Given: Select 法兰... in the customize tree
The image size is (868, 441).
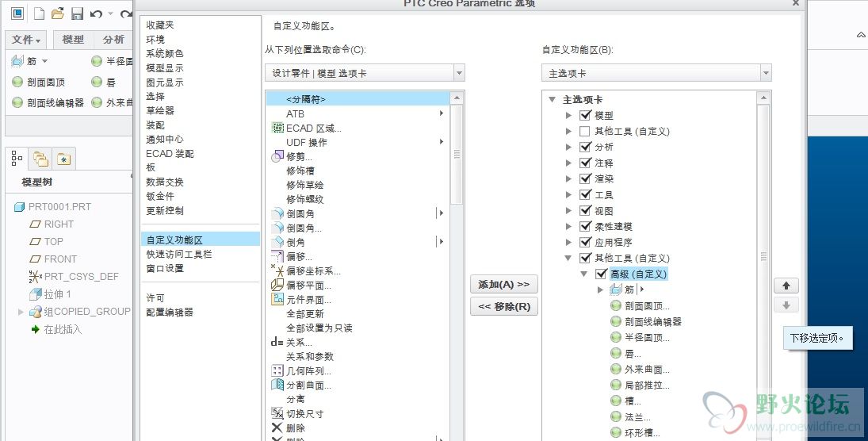Looking at the screenshot, I should [x=630, y=416].
